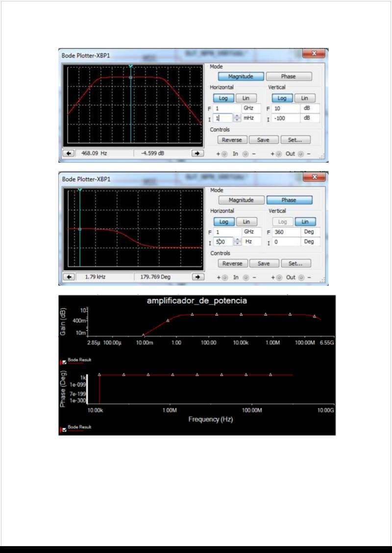Toggle Bode Result checkbox under Gain graph
Viewport: 392px width, 553px height.
pos(64,362)
